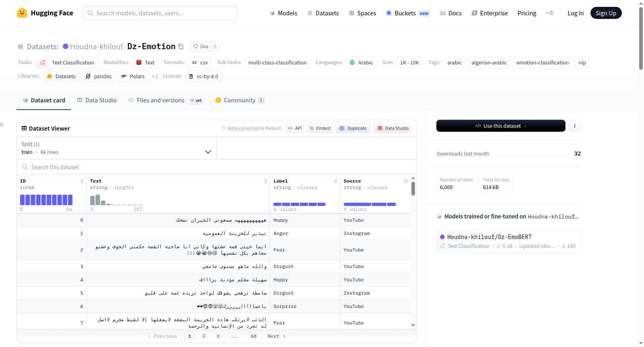
Task: Open the navigation overflow menu icon
Action: (x=549, y=13)
